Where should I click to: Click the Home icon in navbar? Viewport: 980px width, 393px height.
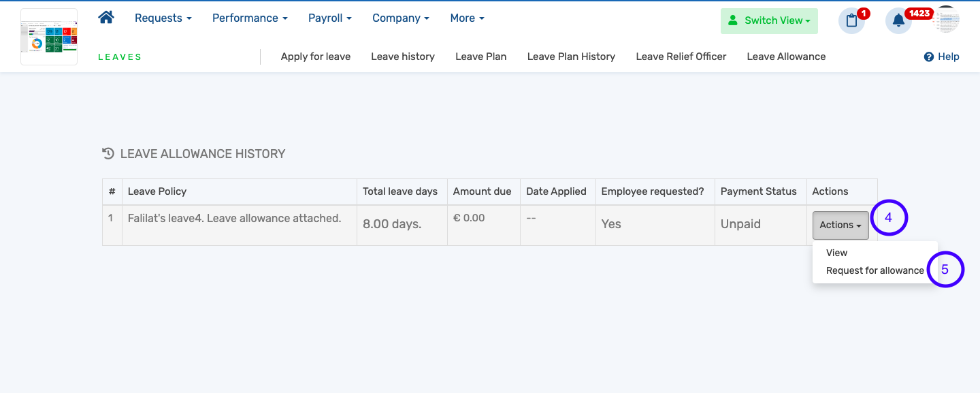(106, 18)
